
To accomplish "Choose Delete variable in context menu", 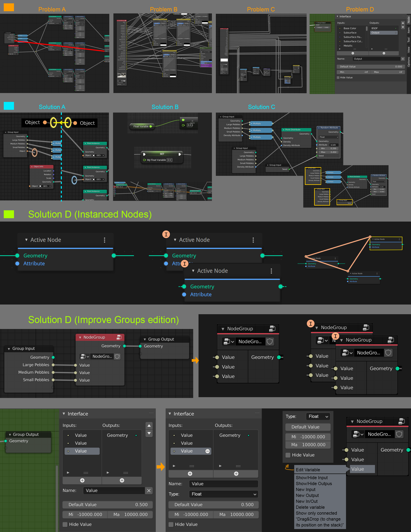I will tap(310, 507).
